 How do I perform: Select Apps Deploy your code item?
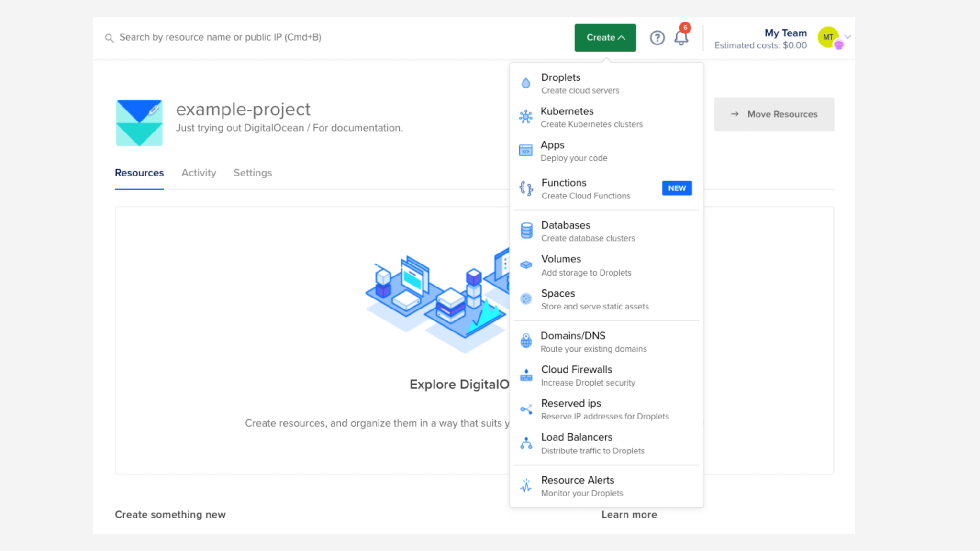coord(606,151)
